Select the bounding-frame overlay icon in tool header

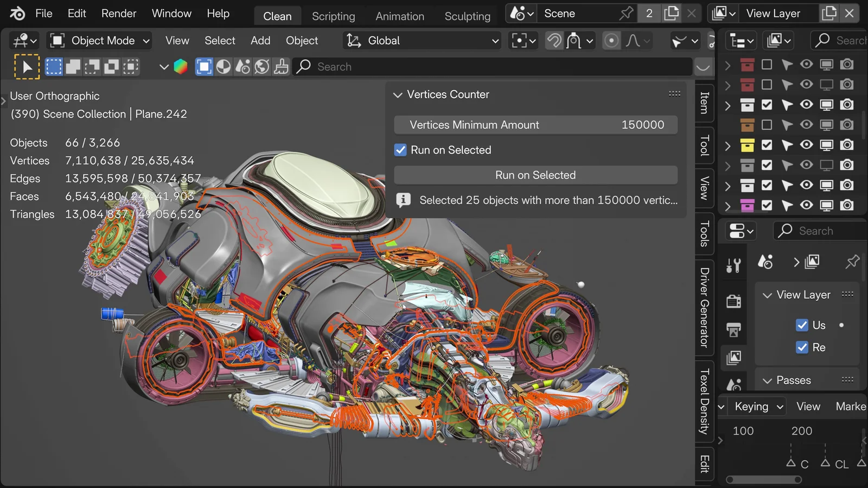click(204, 67)
